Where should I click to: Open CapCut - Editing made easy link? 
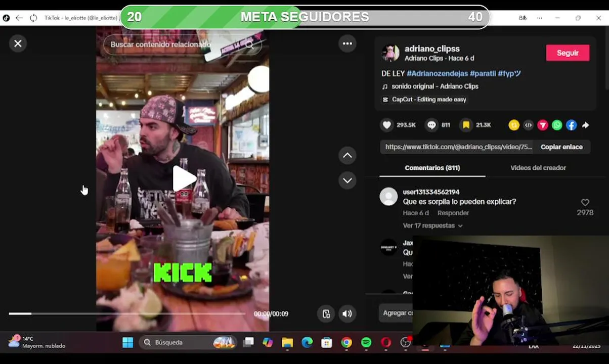coord(428,100)
